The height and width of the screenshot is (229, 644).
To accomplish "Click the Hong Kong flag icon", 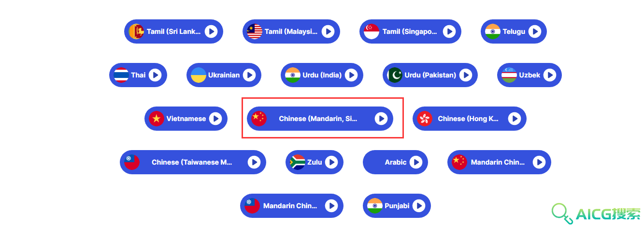I will 425,119.
